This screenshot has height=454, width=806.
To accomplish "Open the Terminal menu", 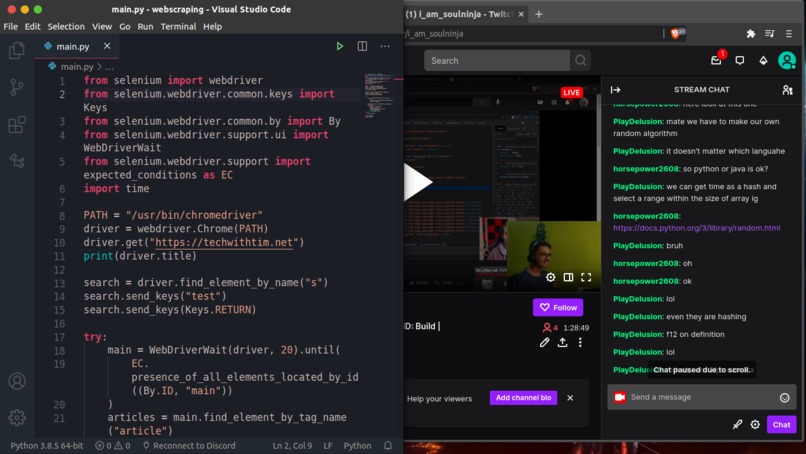I will 178,27.
